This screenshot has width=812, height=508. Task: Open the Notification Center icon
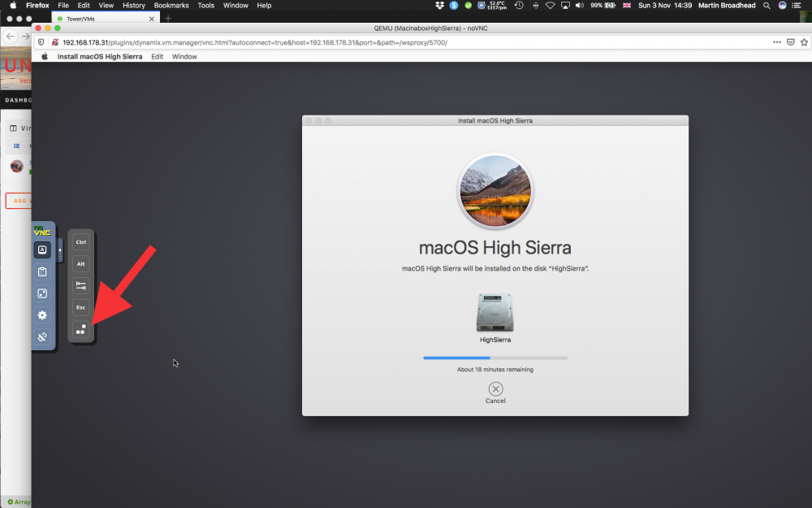coord(797,5)
